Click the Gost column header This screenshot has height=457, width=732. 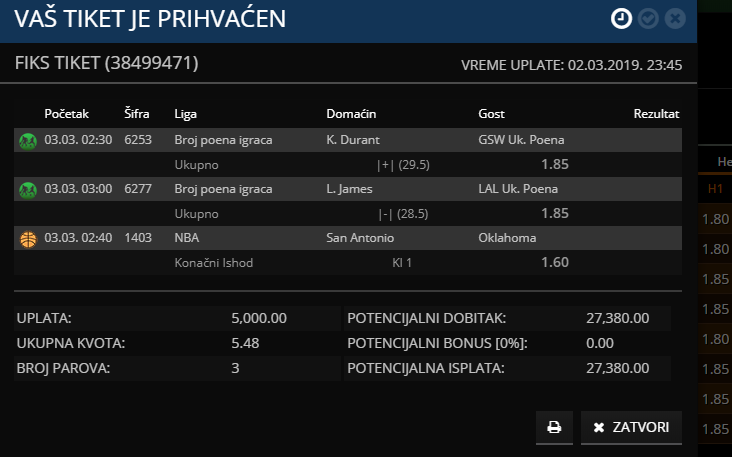[x=491, y=114]
